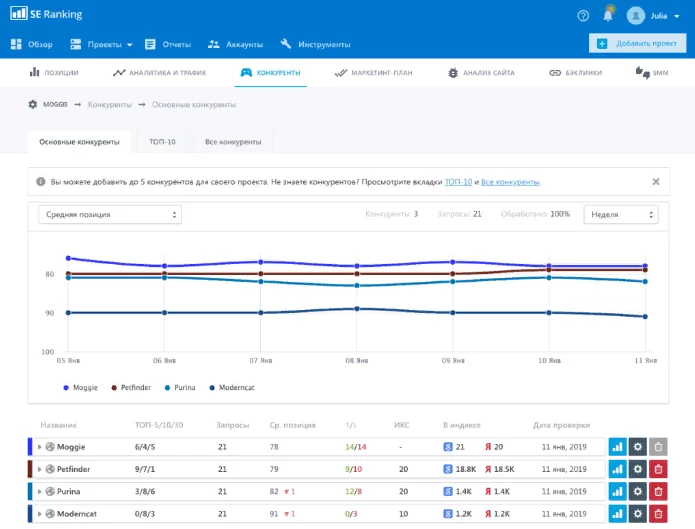Viewport: 695px width, 529px height.
Task: Go to Обзор in top navigation
Action: (31, 44)
